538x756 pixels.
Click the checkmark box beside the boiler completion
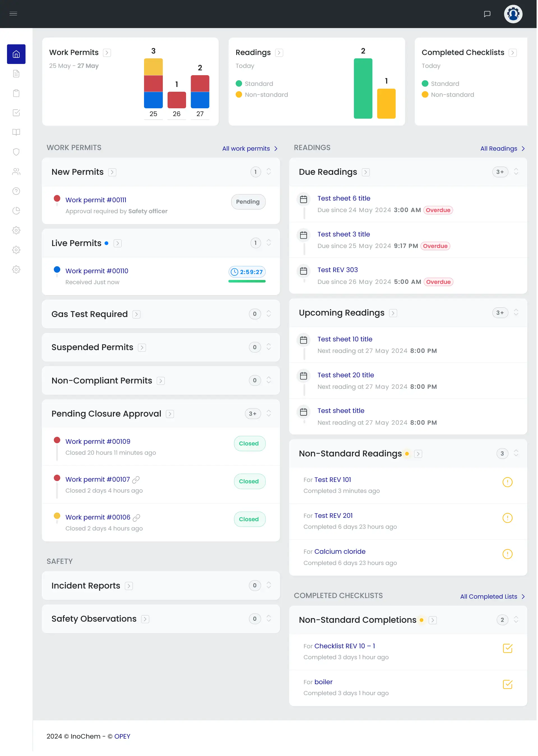(x=507, y=684)
